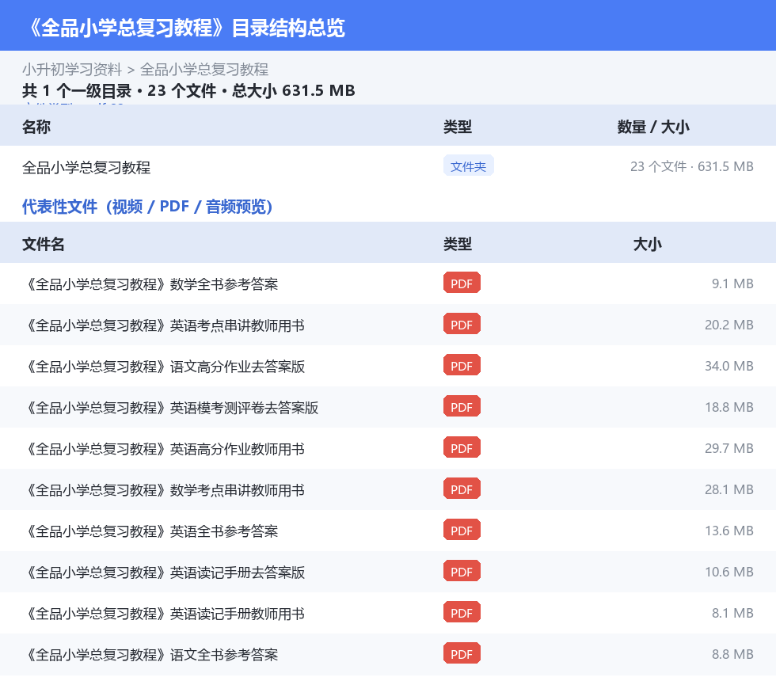Click the 8.8 MB size value
This screenshot has width=776, height=700.
pos(732,654)
